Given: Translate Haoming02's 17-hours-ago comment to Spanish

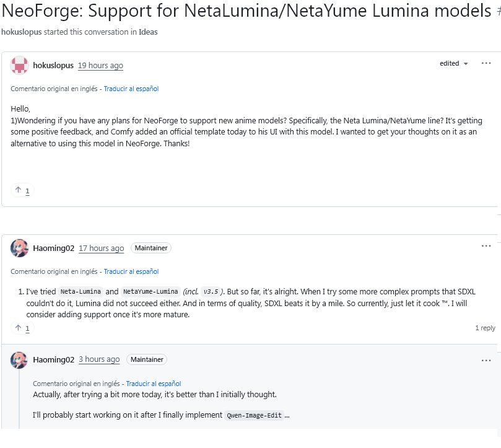Looking at the screenshot, I should pos(131,271).
